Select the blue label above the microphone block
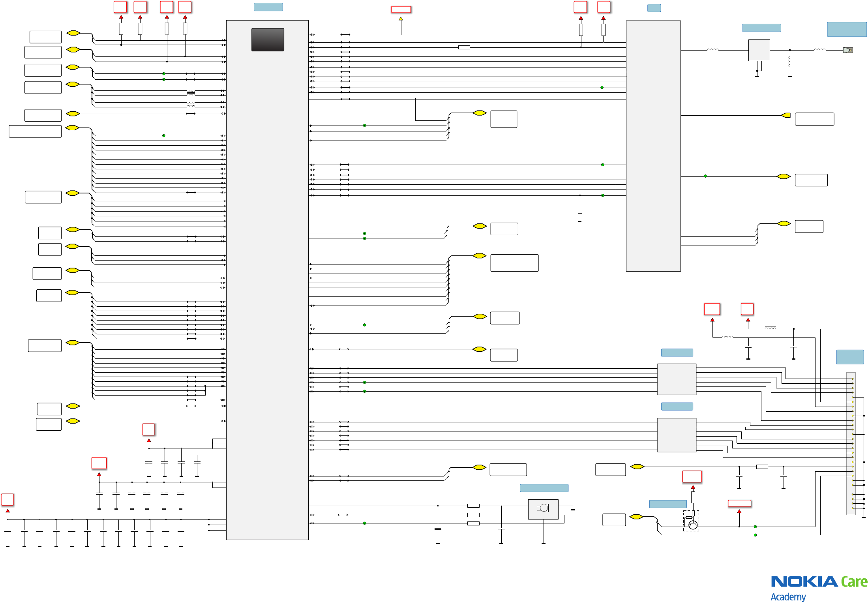The height and width of the screenshot is (602, 868). (x=544, y=488)
